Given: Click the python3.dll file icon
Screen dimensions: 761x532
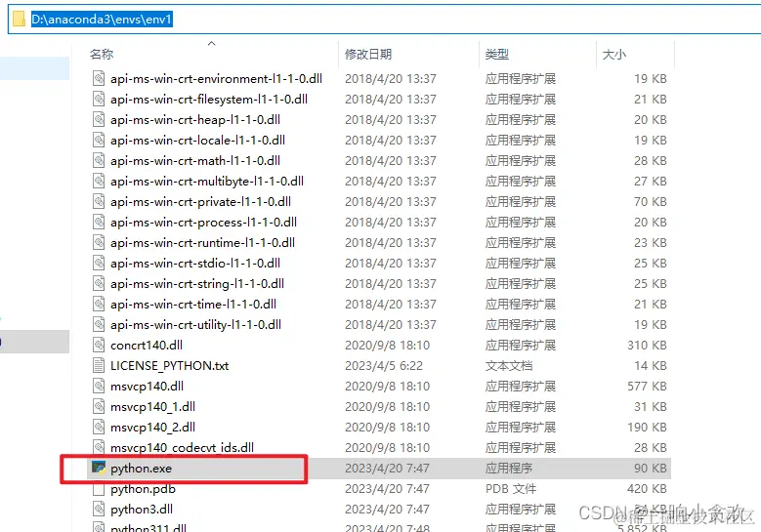Looking at the screenshot, I should click(99, 509).
